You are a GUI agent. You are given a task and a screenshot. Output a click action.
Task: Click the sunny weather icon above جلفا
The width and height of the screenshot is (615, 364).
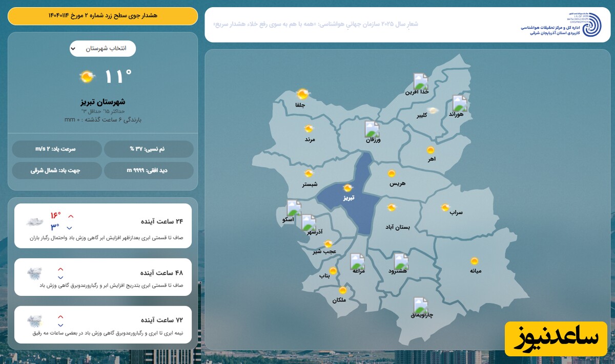point(302,94)
